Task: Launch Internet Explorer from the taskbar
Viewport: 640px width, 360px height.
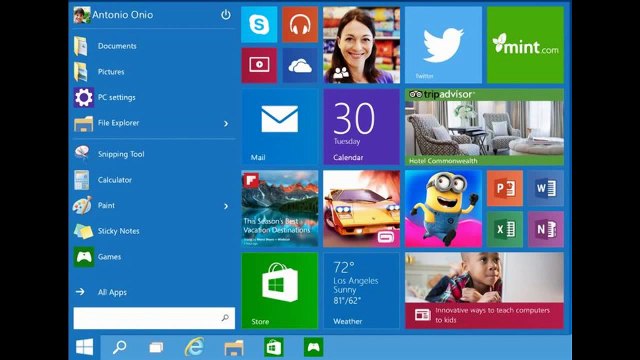Action: tap(194, 347)
